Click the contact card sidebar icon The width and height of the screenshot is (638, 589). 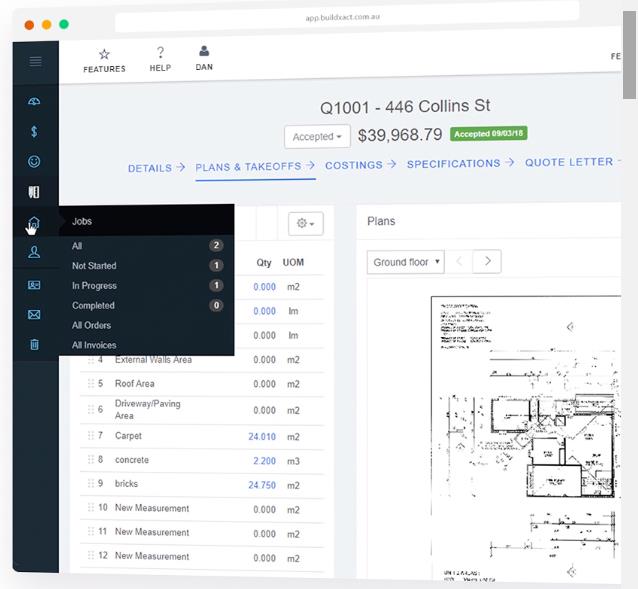tap(34, 285)
